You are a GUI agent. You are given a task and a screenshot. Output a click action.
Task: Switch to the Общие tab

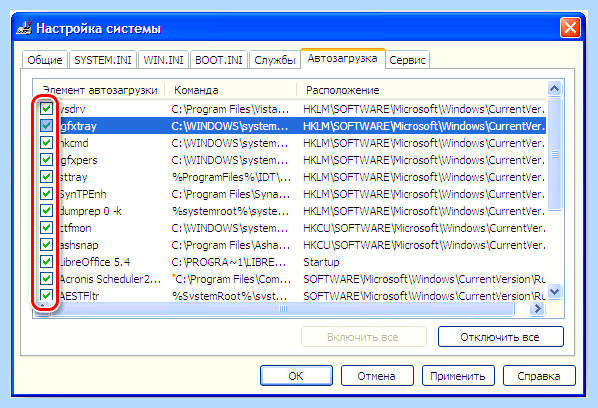tap(45, 60)
